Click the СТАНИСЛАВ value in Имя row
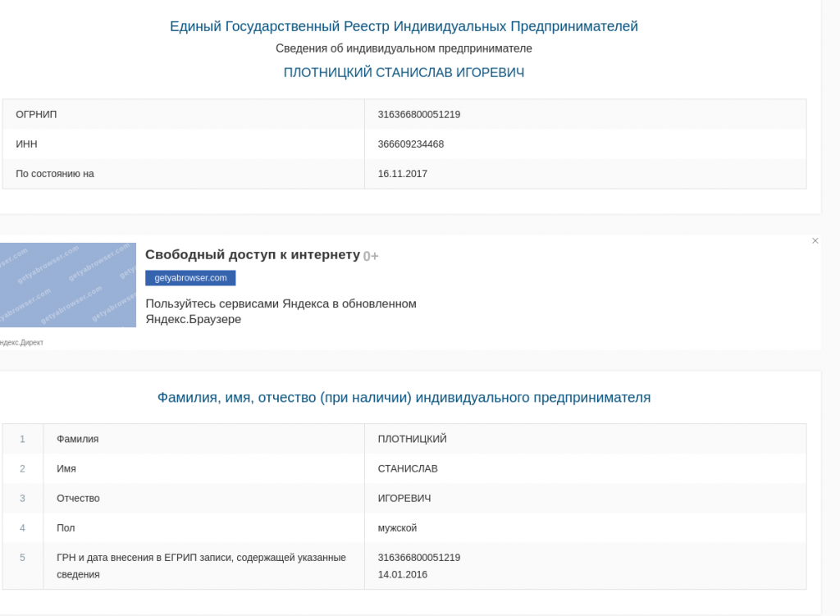The image size is (840, 616). point(408,468)
